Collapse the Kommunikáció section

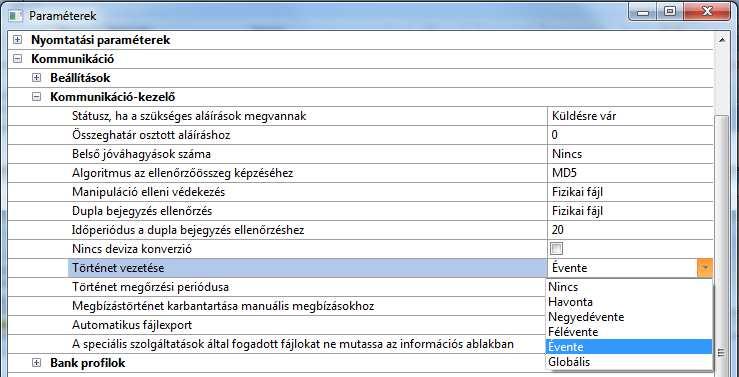(x=17, y=59)
